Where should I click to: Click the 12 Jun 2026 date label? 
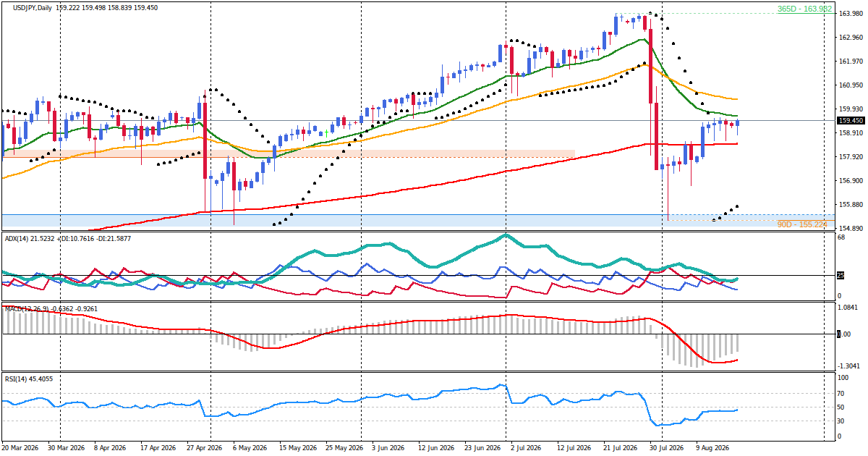click(x=438, y=449)
